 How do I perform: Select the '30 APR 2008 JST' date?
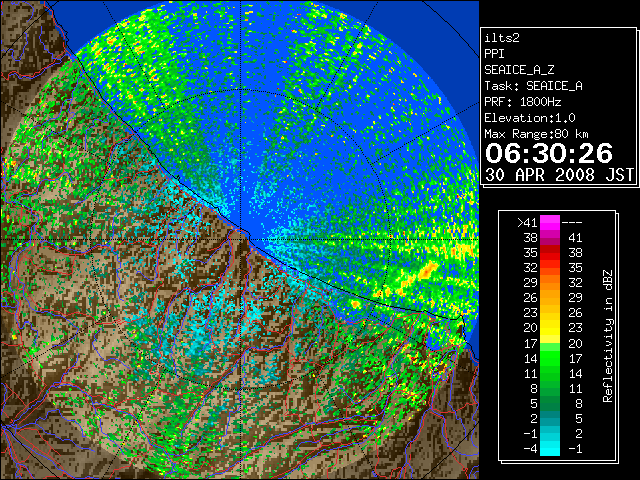[x=560, y=175]
